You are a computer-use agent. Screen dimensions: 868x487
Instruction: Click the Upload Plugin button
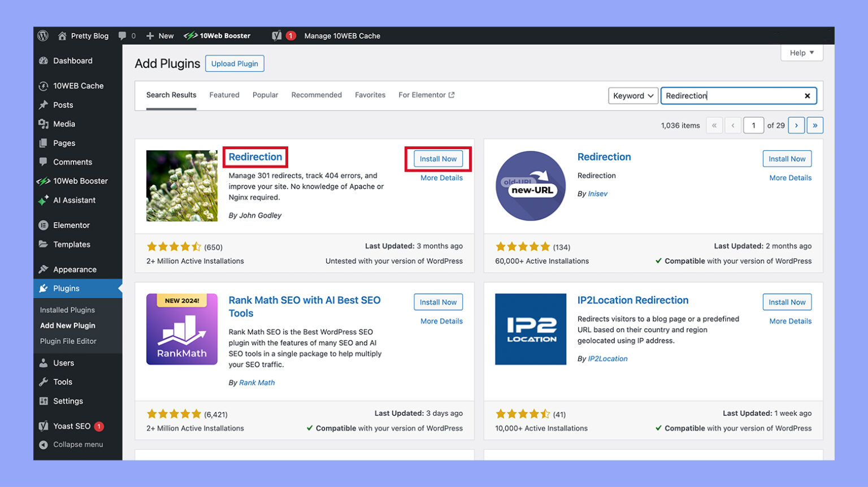(235, 63)
